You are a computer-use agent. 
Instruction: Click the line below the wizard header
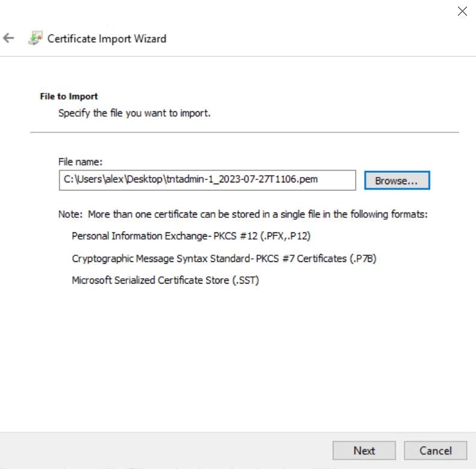point(238,56)
